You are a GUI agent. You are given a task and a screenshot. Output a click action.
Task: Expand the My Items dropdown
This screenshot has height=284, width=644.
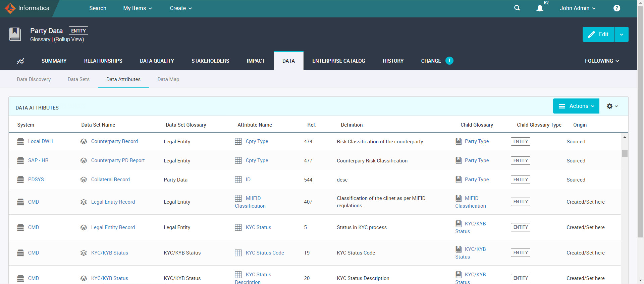[x=138, y=8]
